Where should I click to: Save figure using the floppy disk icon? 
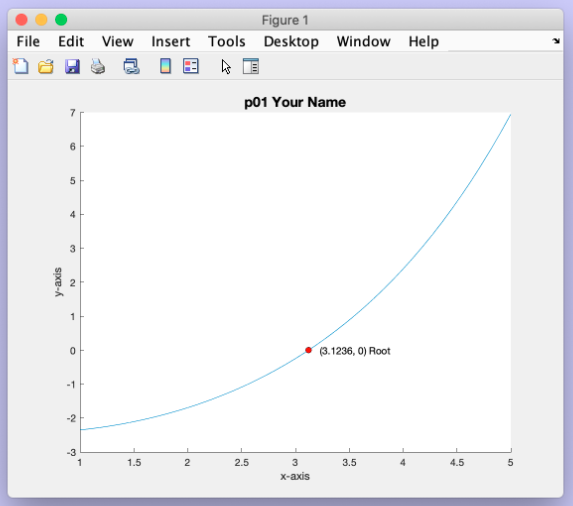pos(72,66)
